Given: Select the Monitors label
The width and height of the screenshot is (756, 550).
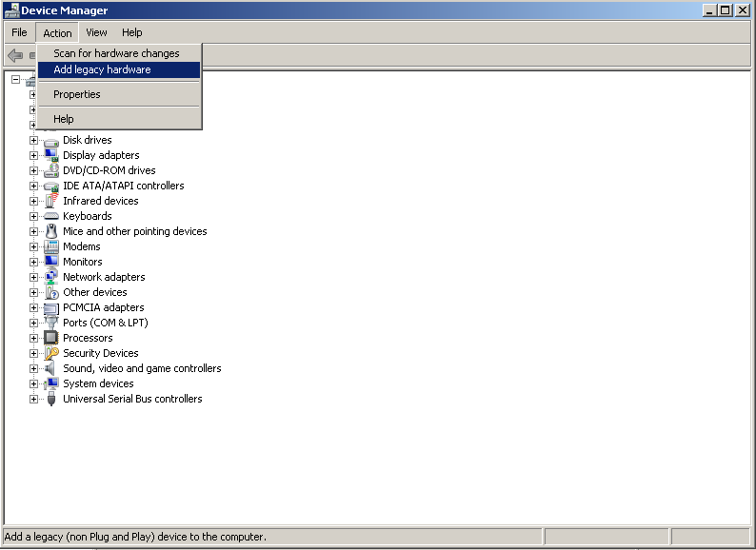Looking at the screenshot, I should tap(83, 262).
